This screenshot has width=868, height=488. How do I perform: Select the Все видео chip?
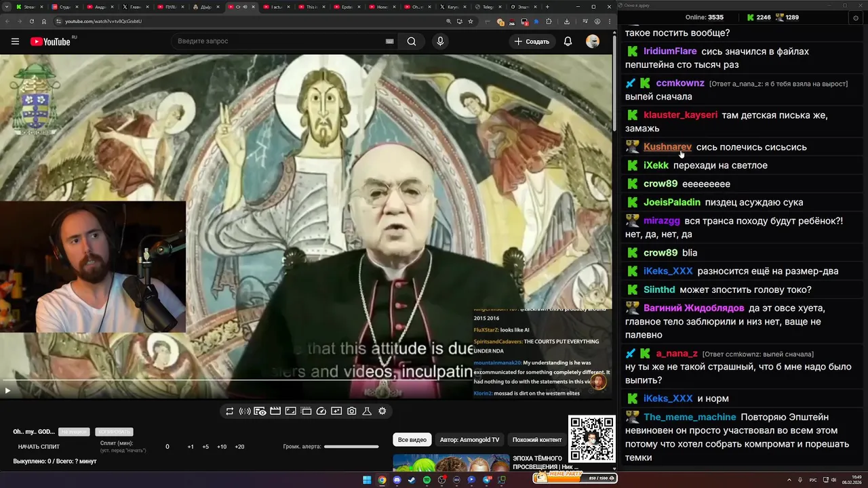point(412,440)
